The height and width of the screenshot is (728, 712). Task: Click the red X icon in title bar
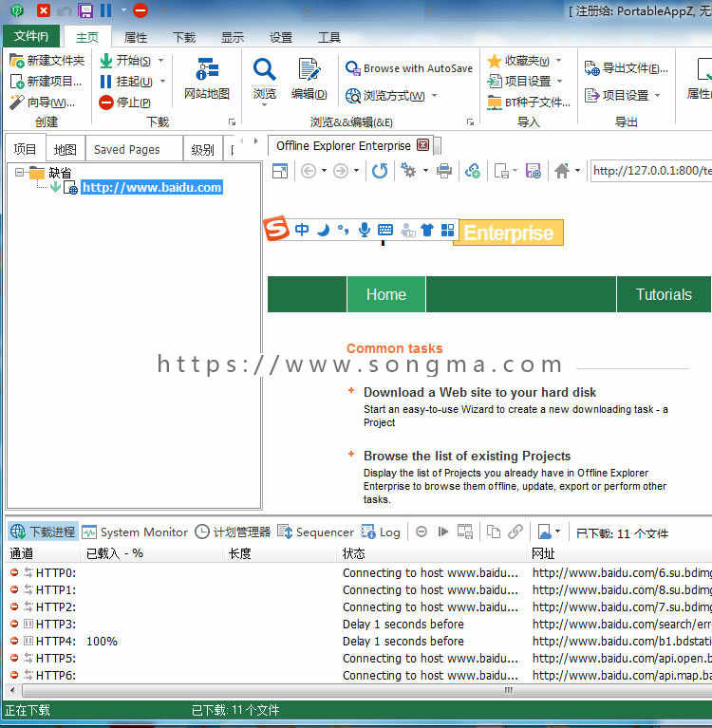[44, 10]
